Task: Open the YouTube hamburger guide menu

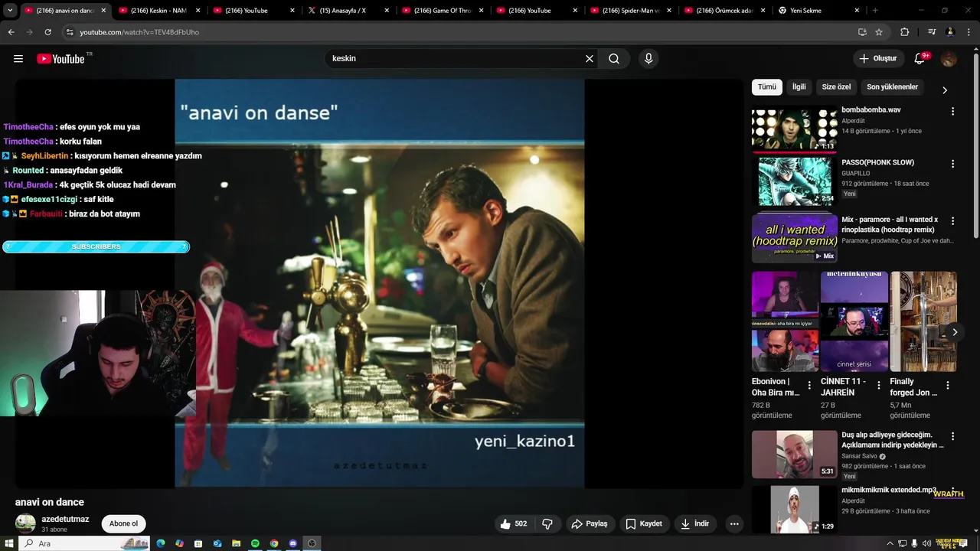Action: [x=18, y=59]
